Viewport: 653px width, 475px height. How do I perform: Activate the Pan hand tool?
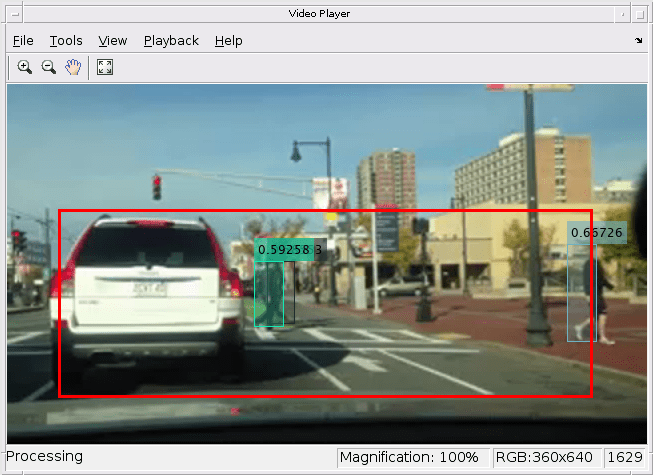tap(73, 67)
